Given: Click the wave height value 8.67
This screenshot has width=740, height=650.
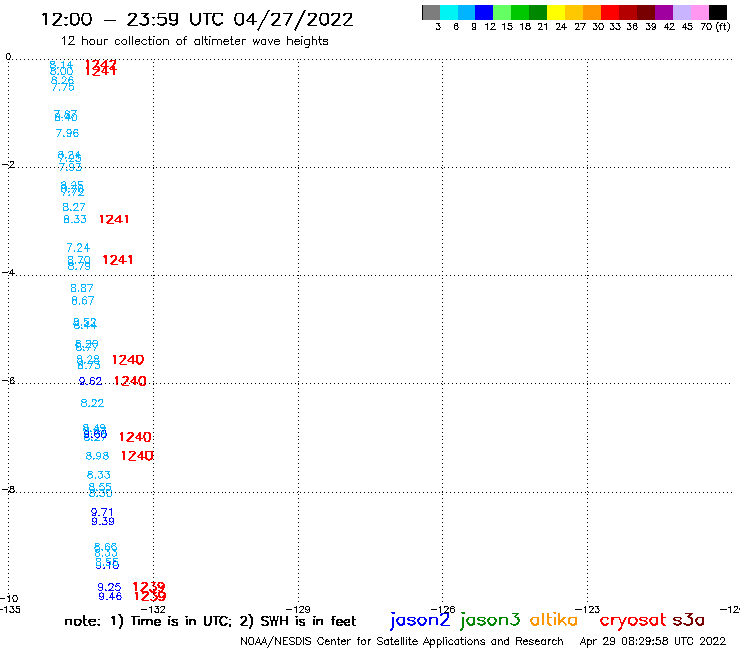Looking at the screenshot, I should click(x=83, y=301).
